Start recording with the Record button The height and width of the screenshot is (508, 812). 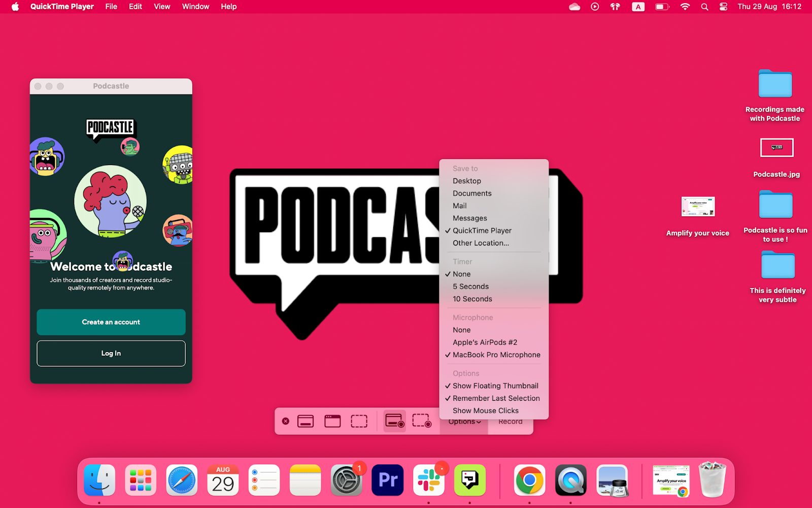coord(511,422)
